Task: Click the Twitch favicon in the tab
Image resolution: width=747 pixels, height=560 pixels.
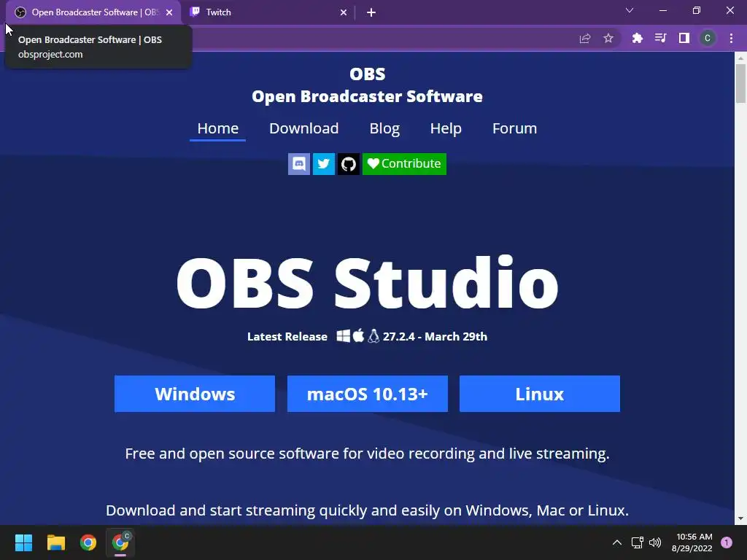Action: click(194, 12)
